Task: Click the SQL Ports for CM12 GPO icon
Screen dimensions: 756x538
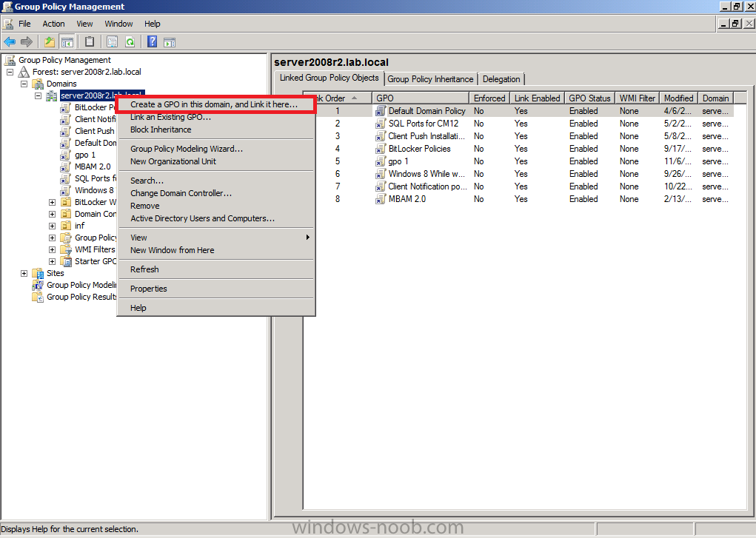Action: [381, 124]
